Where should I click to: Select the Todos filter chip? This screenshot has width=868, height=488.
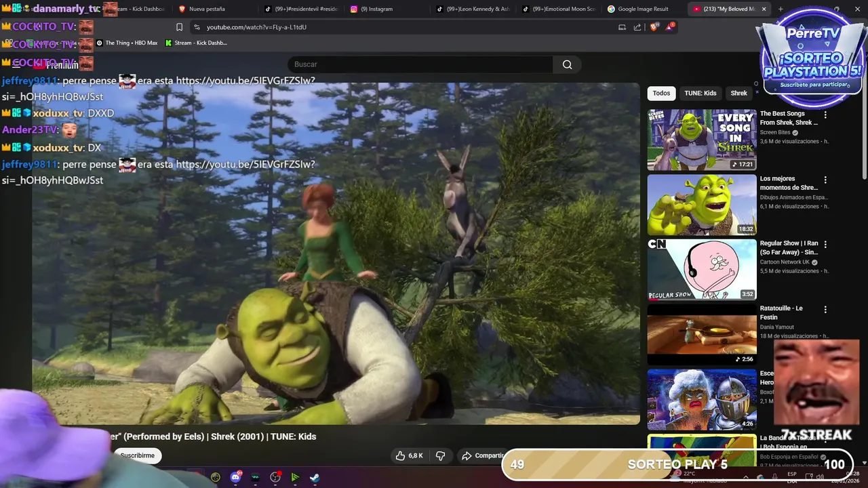click(661, 93)
